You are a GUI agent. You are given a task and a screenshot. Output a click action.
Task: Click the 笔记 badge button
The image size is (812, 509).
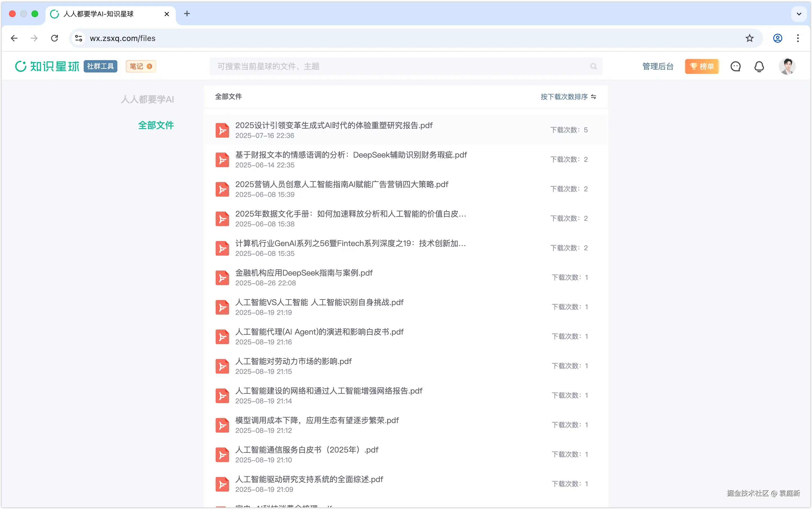pyautogui.click(x=141, y=66)
